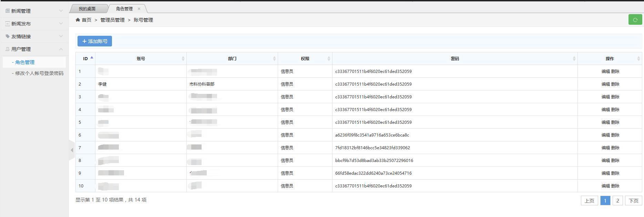Click the home icon in breadcrumb
Image resolution: width=644 pixels, height=217 pixels.
tap(78, 20)
